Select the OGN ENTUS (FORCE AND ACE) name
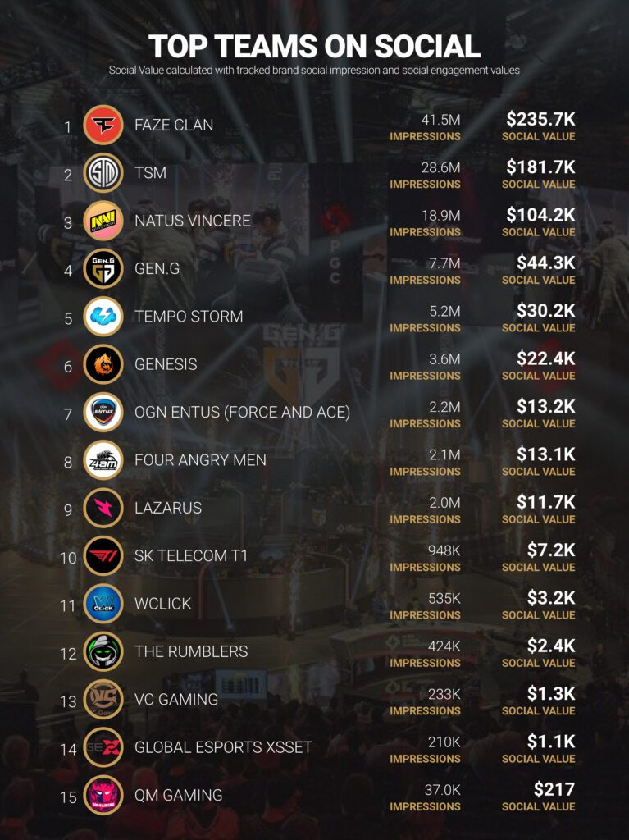Screen dimensions: 629x840 coord(242,412)
